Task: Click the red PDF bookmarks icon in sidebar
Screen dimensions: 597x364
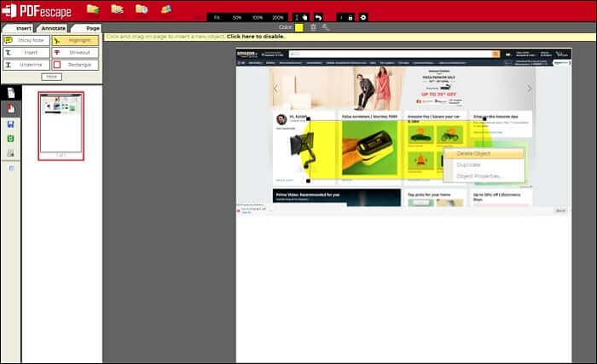Action: [x=10, y=108]
